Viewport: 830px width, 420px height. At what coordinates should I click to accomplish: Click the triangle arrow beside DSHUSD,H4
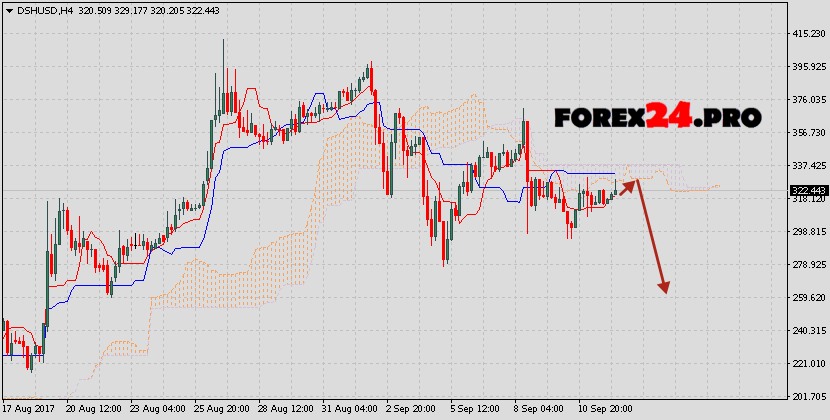click(8, 10)
